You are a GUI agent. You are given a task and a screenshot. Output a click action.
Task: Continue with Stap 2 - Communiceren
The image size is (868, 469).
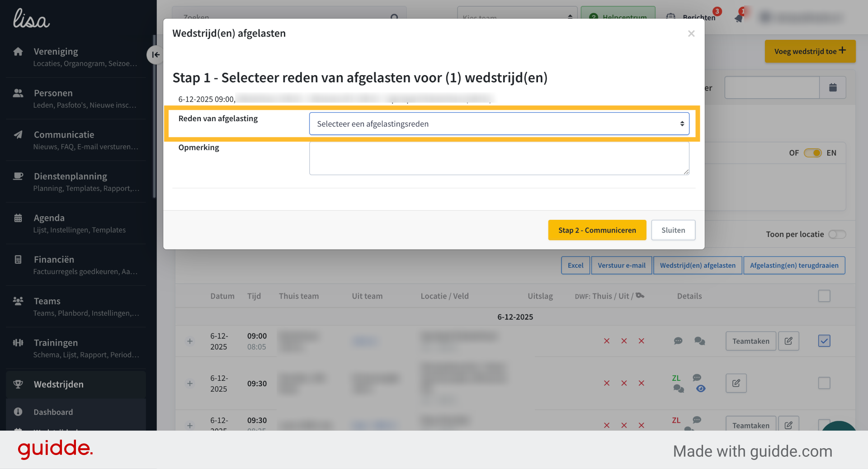click(x=597, y=230)
